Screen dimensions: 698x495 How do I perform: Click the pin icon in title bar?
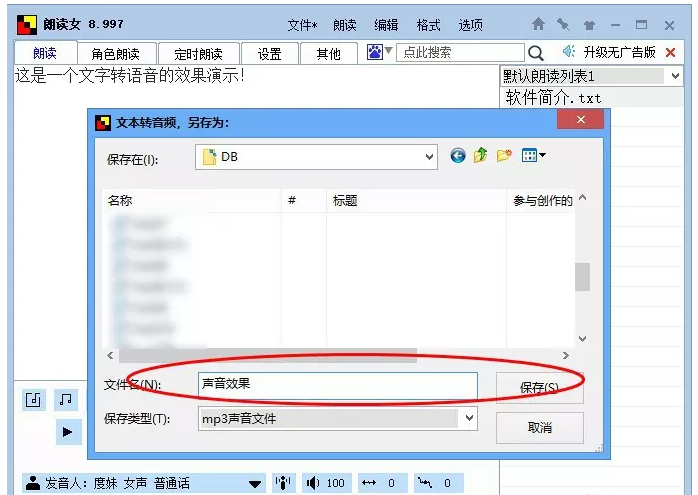pos(563,24)
